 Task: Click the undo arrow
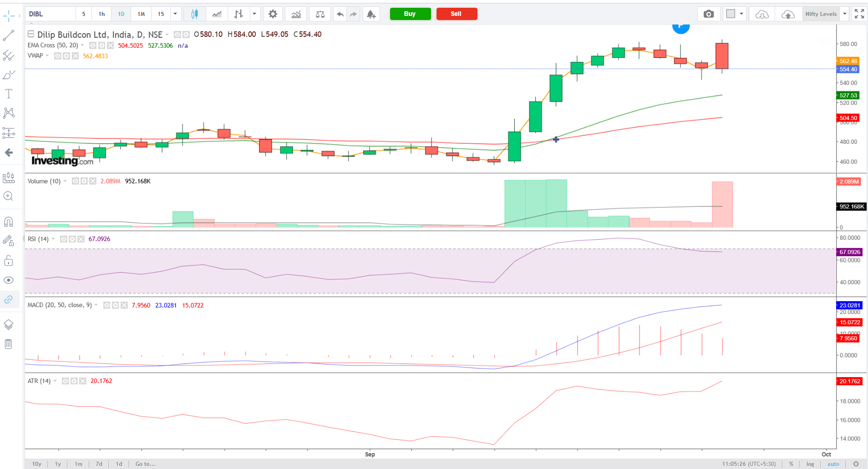[340, 14]
